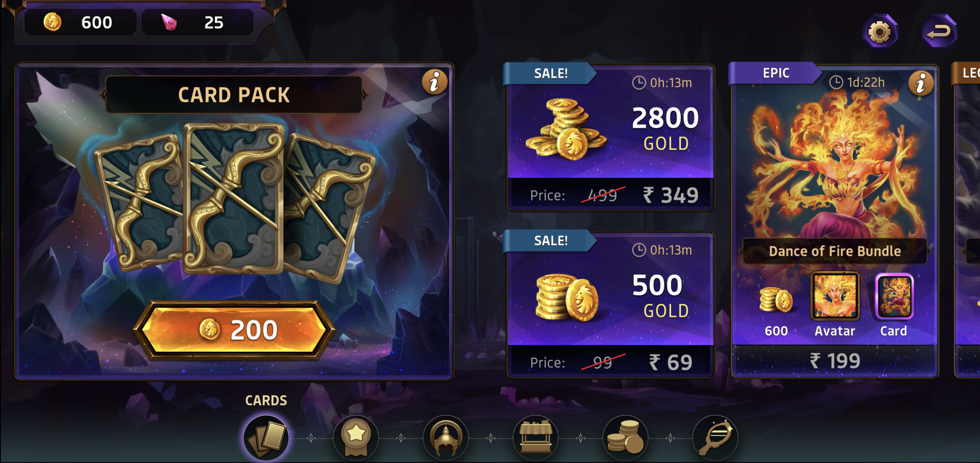The image size is (980, 463).
Task: Open Dance of Fire Bundle info icon
Action: pyautogui.click(x=921, y=84)
